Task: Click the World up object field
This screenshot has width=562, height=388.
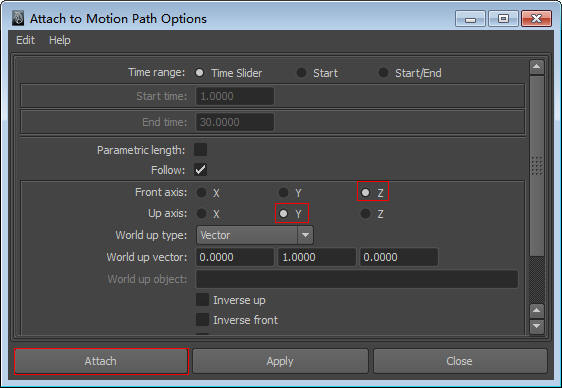Action: pyautogui.click(x=357, y=279)
